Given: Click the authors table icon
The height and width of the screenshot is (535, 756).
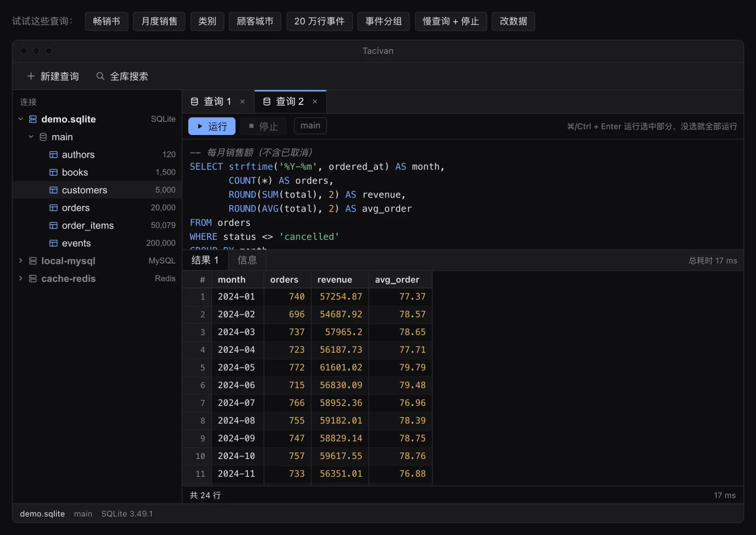Looking at the screenshot, I should click(x=53, y=154).
